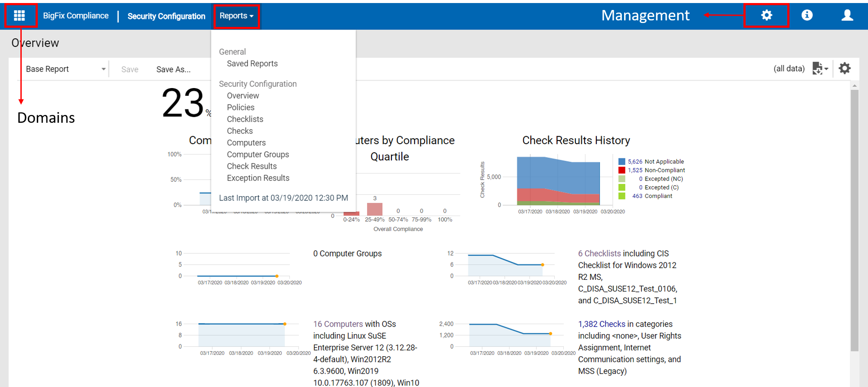Open the 1,382 Checks link
This screenshot has width=868, height=387.
602,324
